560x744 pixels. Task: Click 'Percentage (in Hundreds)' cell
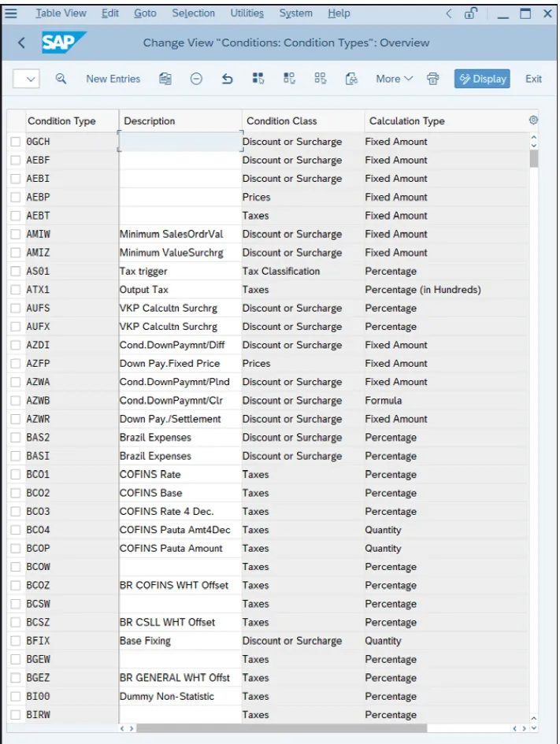pos(446,290)
